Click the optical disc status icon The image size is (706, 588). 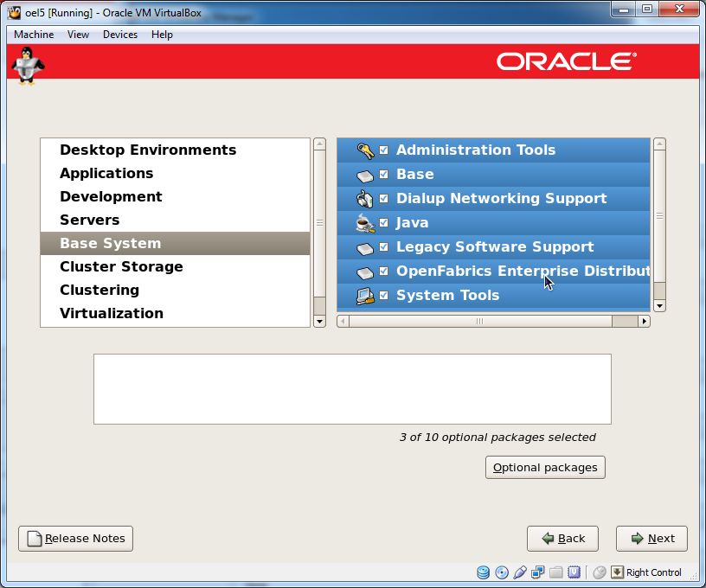pos(502,572)
